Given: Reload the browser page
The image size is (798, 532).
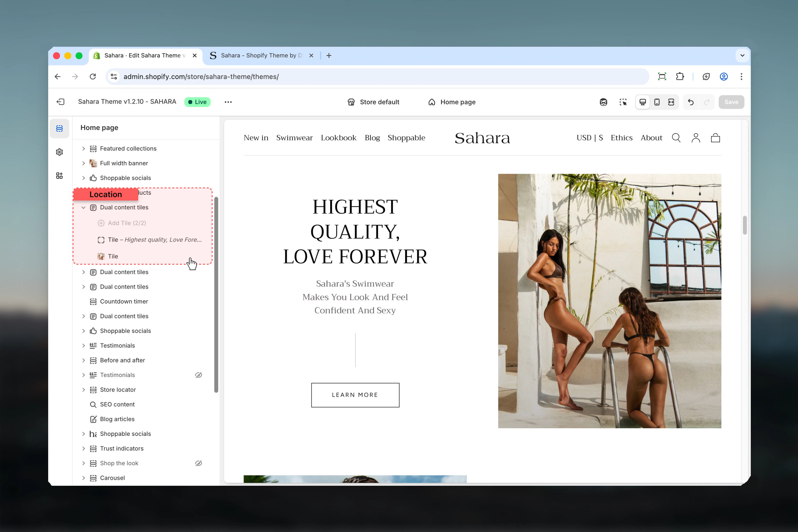Looking at the screenshot, I should point(93,77).
